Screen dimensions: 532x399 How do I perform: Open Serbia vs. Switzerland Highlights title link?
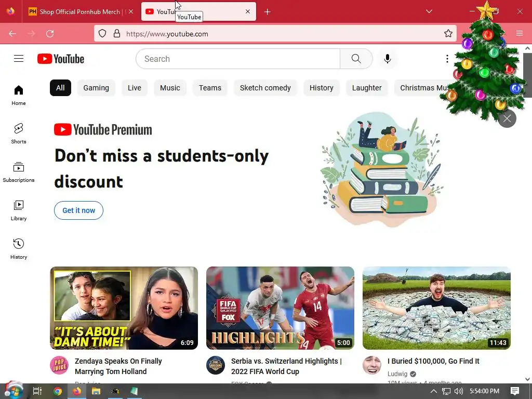(x=286, y=366)
